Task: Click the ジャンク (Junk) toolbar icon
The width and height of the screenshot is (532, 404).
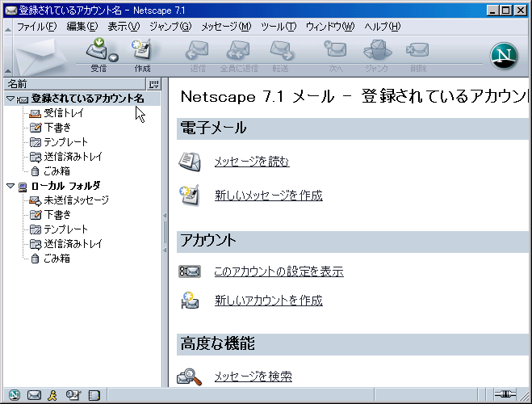Action: pos(378,50)
